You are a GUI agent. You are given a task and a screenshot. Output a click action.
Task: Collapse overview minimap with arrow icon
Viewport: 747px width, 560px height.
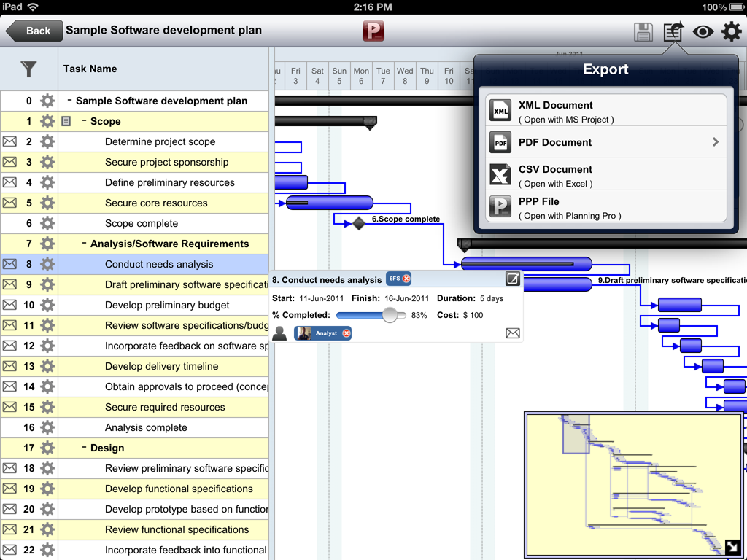tap(731, 546)
